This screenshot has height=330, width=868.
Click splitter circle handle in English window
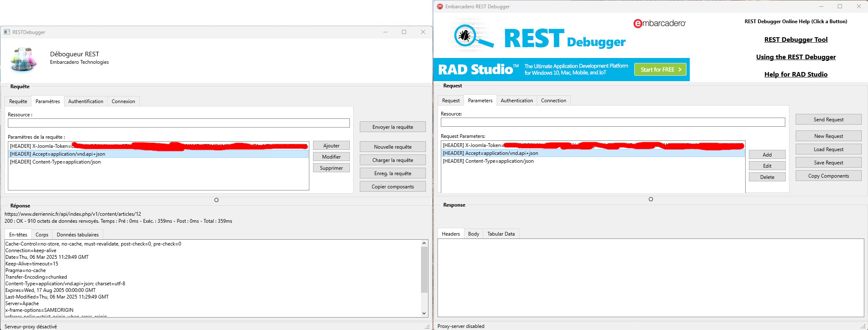650,199
